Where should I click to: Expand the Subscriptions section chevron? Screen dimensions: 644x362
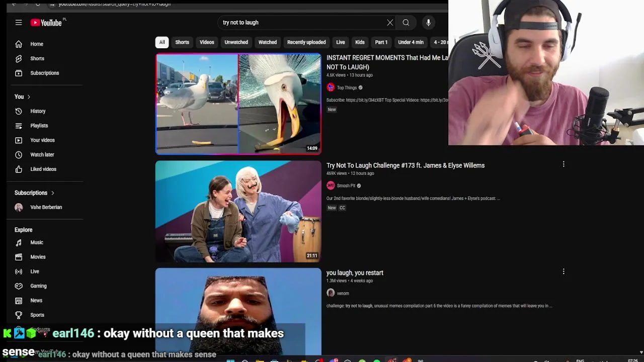(52, 193)
